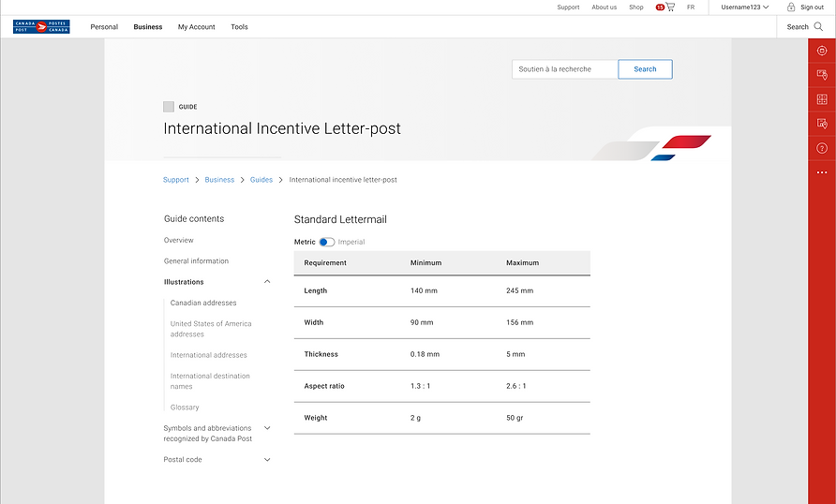
Task: Open Symbols and abbreviations recognized item
Action: tap(208, 433)
